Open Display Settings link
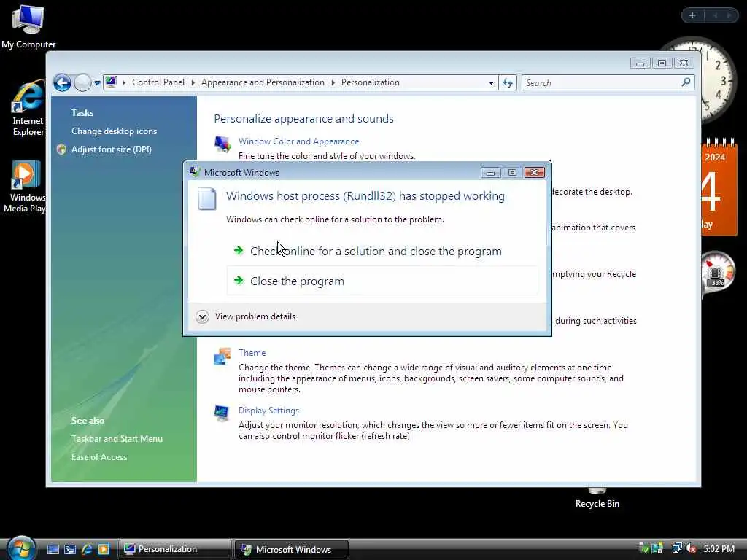 (268, 411)
